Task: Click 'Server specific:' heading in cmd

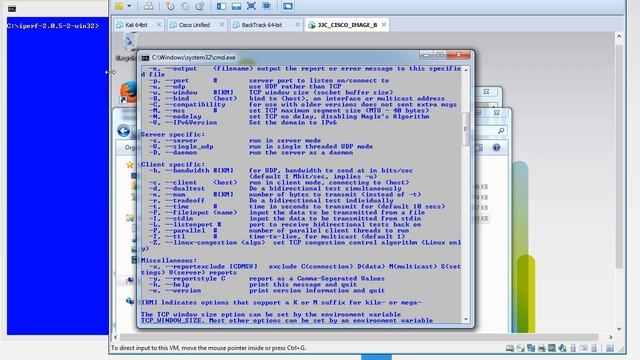Action: (x=173, y=134)
